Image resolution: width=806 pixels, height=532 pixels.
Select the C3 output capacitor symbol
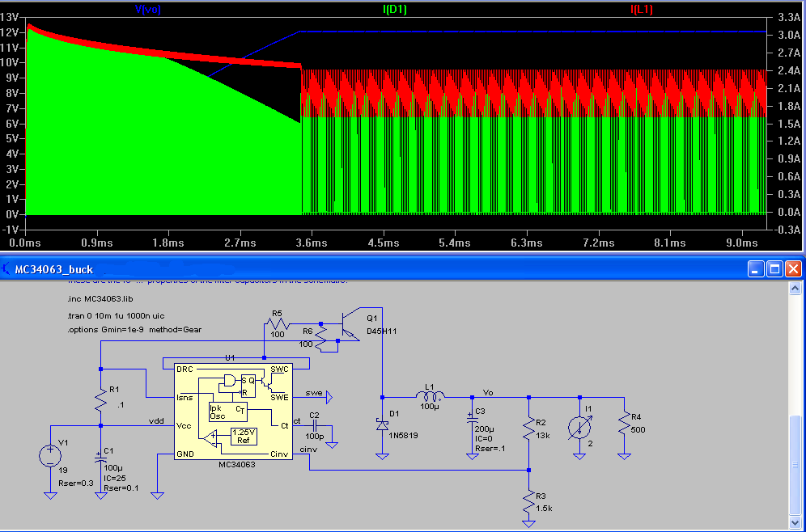coord(472,420)
